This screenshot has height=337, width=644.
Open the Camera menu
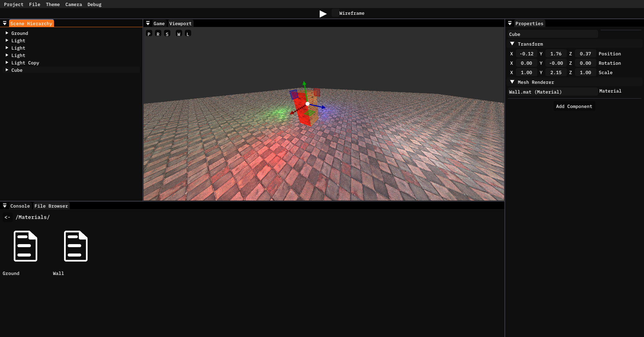click(x=73, y=4)
